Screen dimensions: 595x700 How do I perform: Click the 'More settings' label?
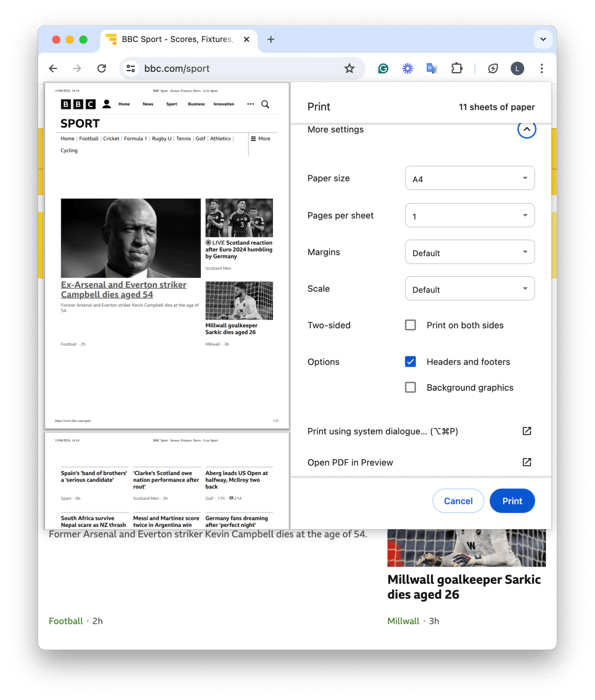tap(335, 129)
